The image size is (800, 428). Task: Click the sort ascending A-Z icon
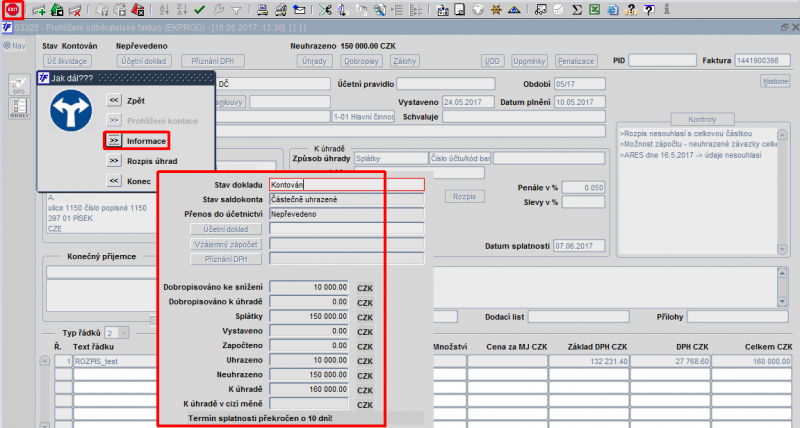tap(164, 10)
